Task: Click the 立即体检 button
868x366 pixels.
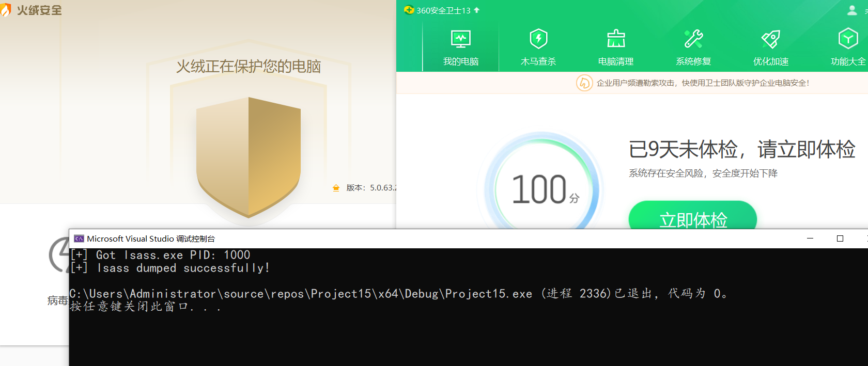Action: click(693, 216)
